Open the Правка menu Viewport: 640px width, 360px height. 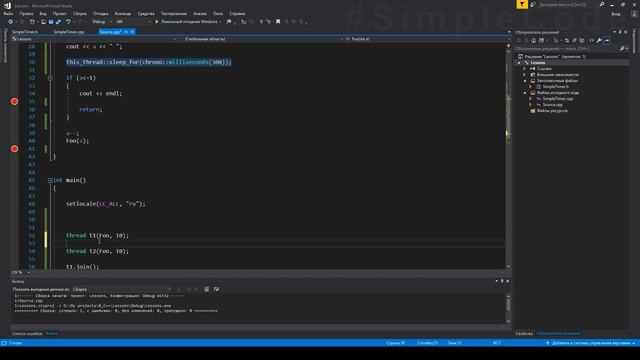coord(26,13)
